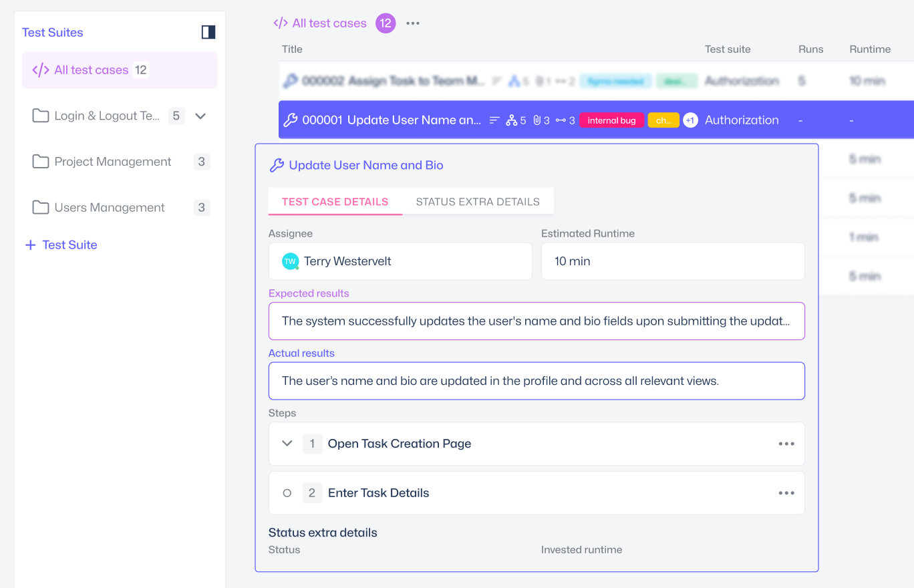This screenshot has height=588, width=914.
Task: Collapse the Open Task Creation Page step
Action: pos(287,444)
